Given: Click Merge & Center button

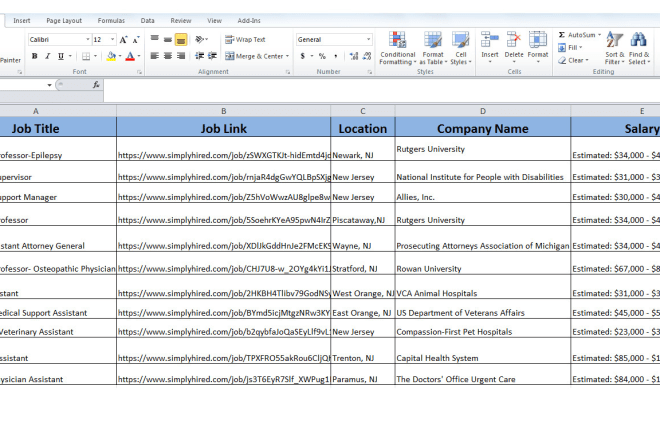Looking at the screenshot, I should pos(253,56).
